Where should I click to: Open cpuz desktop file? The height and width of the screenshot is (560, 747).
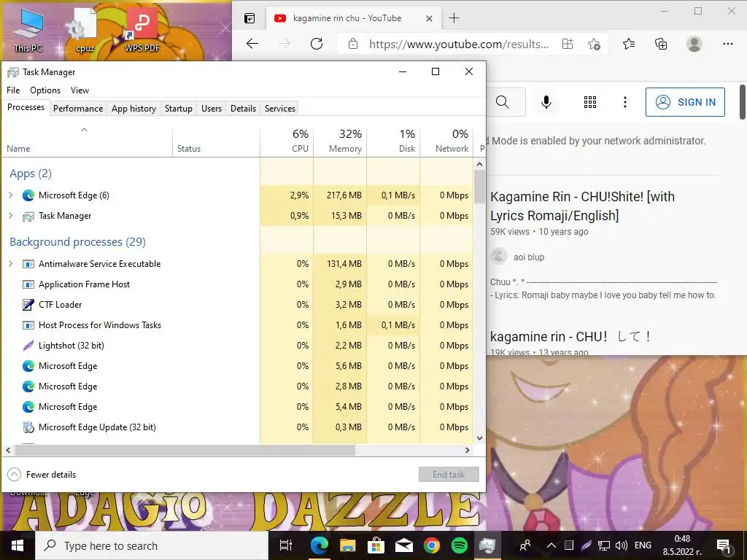point(85,31)
